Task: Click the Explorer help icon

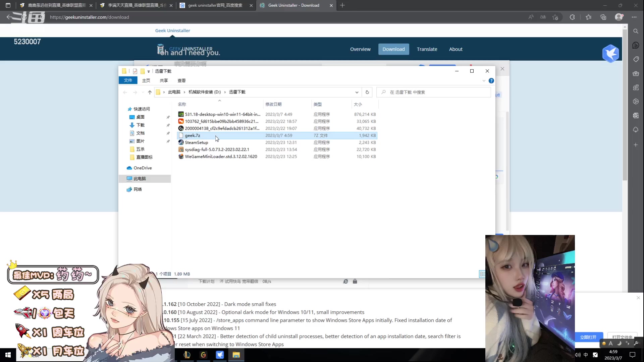Action: pyautogui.click(x=491, y=81)
